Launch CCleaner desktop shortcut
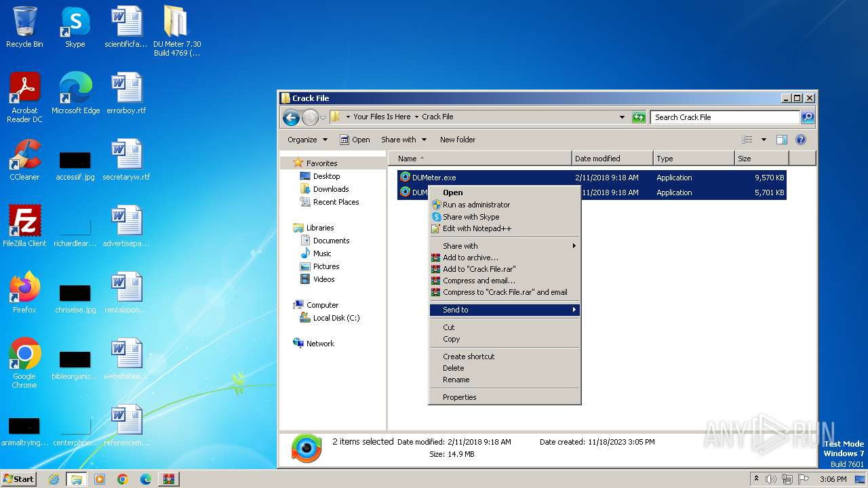 coord(24,160)
